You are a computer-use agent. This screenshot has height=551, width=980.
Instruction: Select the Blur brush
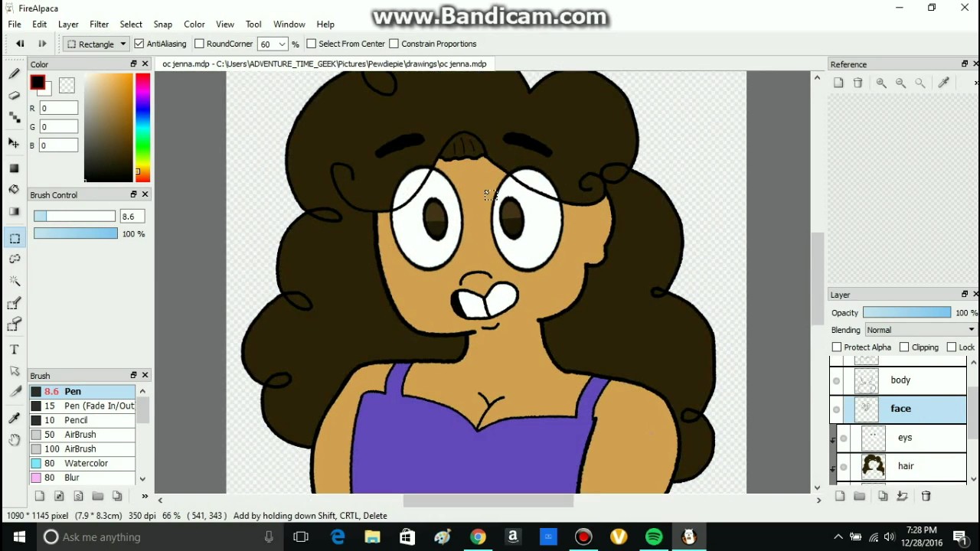tap(82, 478)
